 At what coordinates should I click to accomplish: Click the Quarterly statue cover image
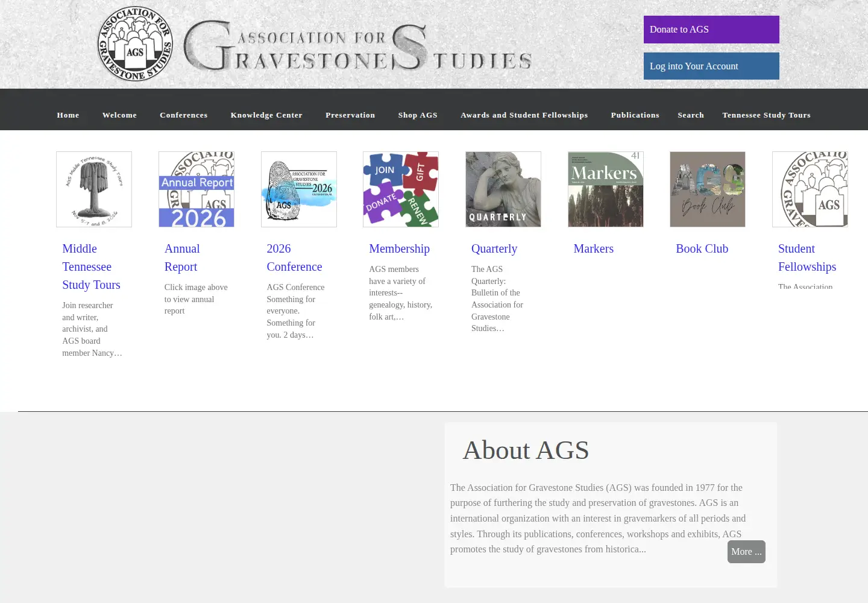tap(503, 189)
